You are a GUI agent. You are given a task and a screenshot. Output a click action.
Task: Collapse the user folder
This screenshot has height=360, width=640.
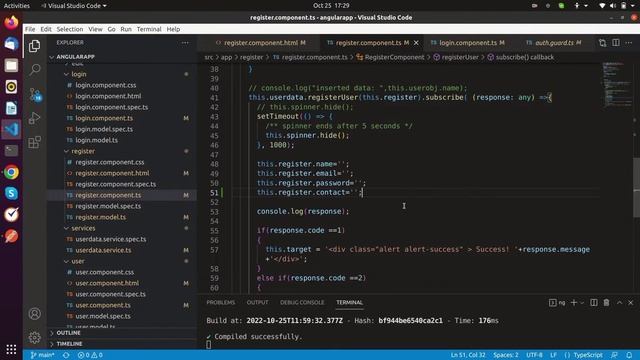122,261
